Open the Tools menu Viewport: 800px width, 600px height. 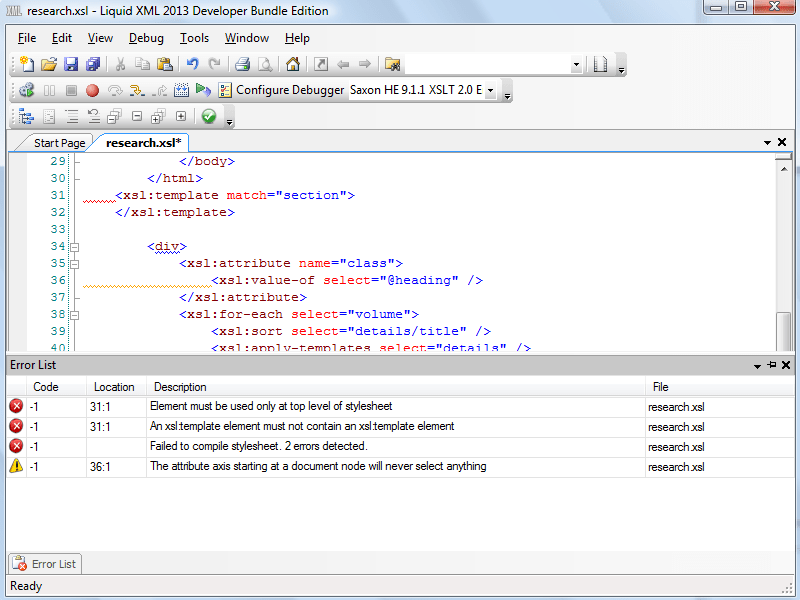point(194,38)
